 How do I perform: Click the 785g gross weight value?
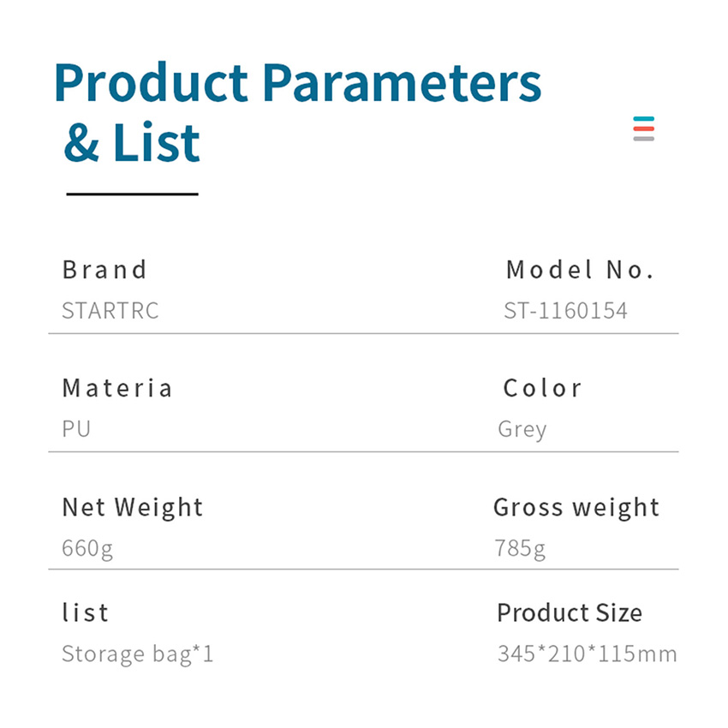[520, 548]
